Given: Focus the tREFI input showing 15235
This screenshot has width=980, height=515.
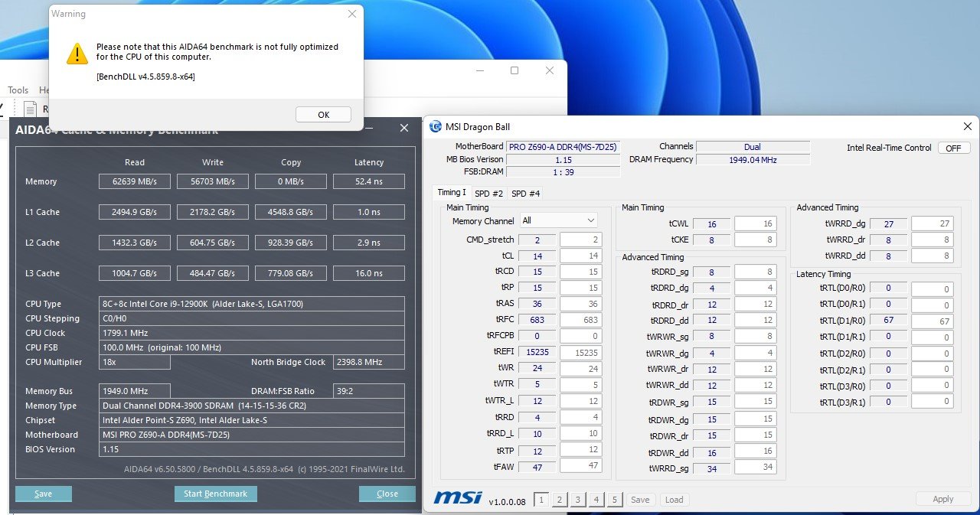Looking at the screenshot, I should coord(580,352).
